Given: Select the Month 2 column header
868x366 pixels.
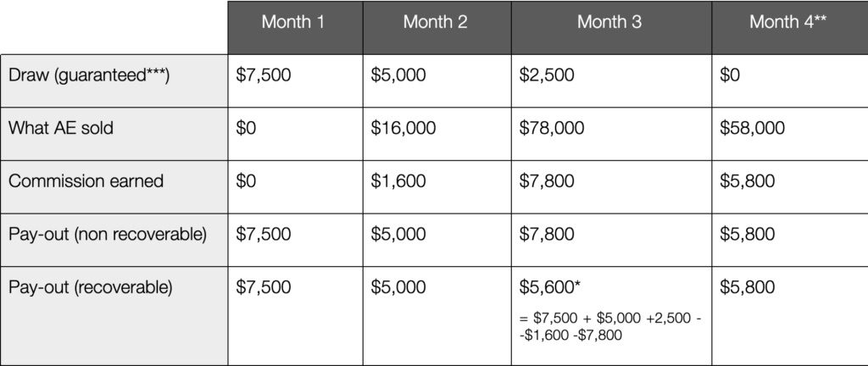Looking at the screenshot, I should pos(435,23).
